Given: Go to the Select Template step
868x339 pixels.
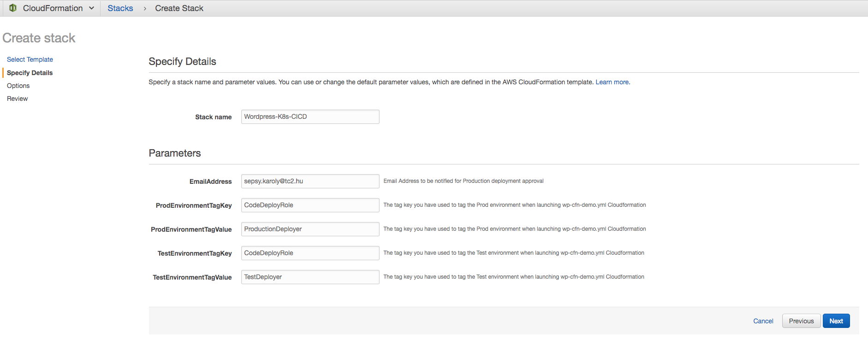Looking at the screenshot, I should (30, 59).
